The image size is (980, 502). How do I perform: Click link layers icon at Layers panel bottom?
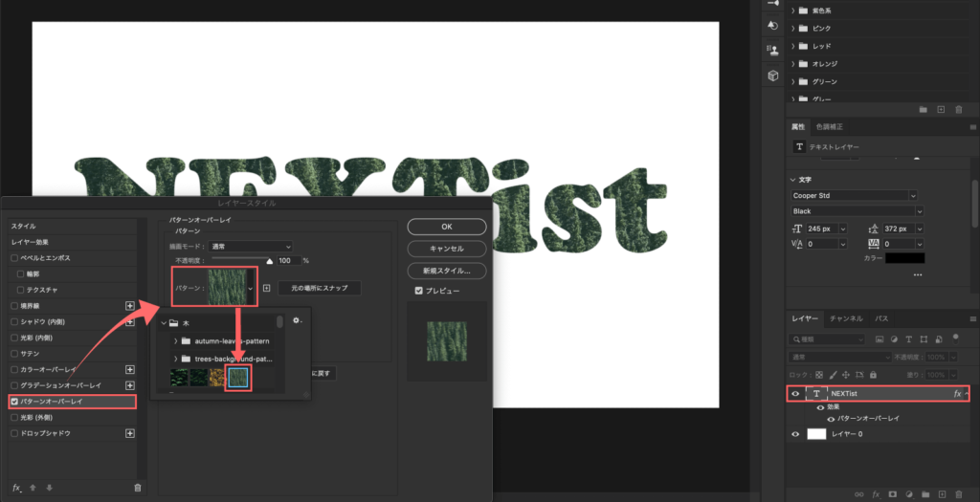coord(858,494)
